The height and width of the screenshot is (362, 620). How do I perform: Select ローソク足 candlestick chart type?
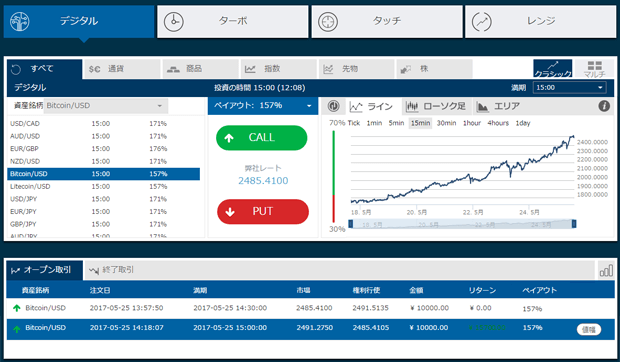[x=437, y=106]
